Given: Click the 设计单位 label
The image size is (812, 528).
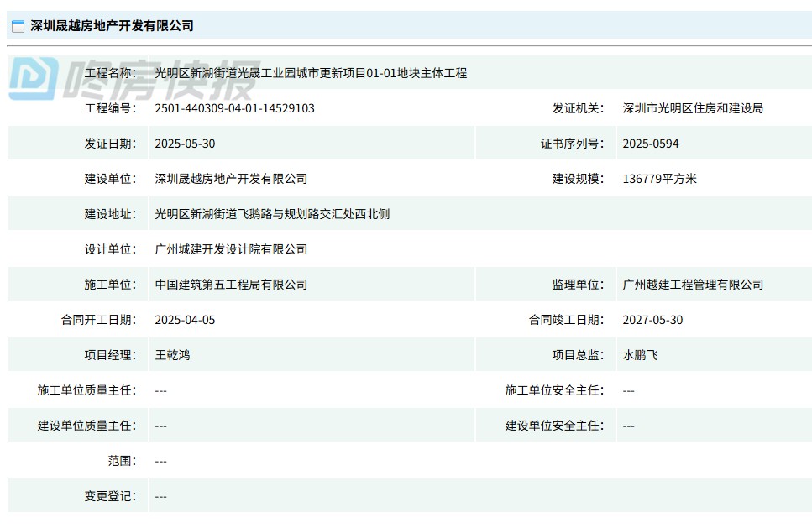Looking at the screenshot, I should pyautogui.click(x=110, y=249).
